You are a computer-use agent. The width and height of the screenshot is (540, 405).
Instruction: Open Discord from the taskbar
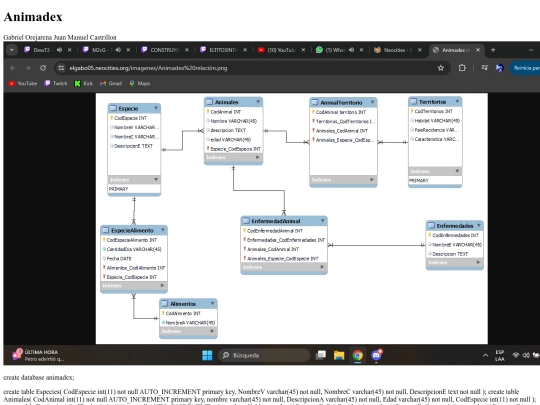click(x=376, y=355)
